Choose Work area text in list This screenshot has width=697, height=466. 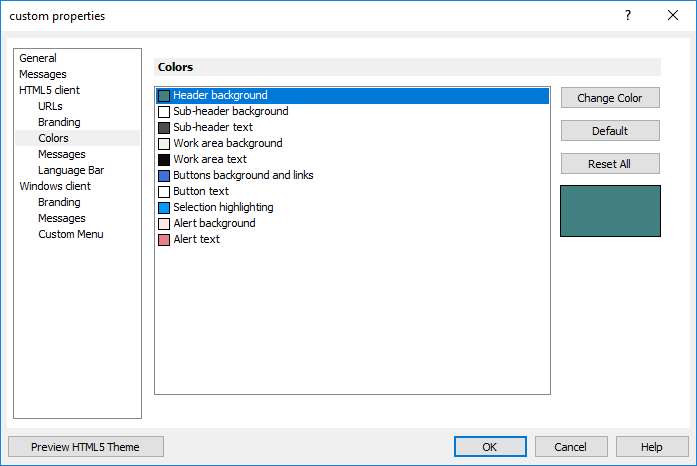[209, 160]
